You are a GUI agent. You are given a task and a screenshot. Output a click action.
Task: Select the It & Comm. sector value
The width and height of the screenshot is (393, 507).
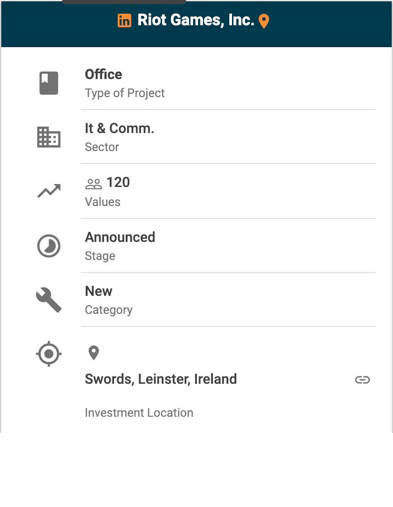[119, 128]
